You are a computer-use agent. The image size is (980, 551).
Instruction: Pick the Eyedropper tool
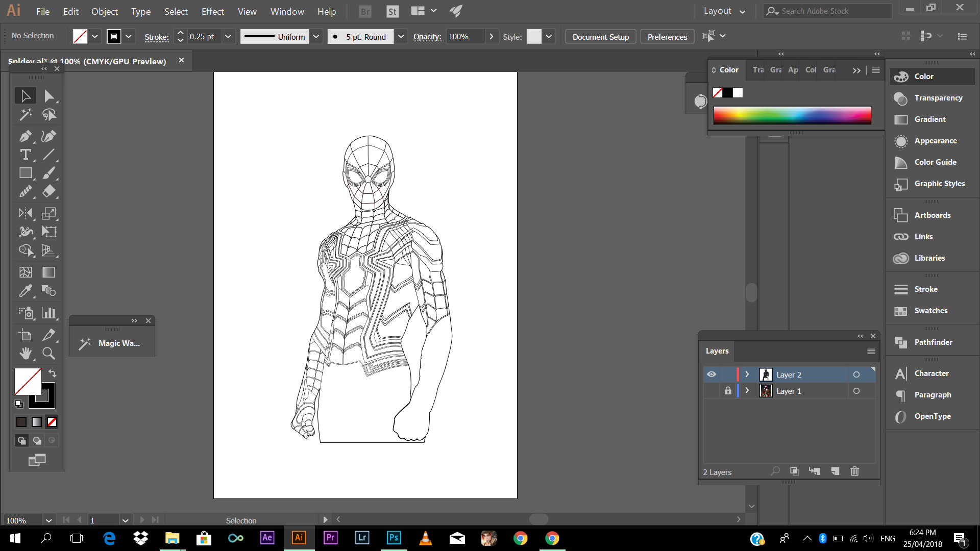[x=26, y=291]
